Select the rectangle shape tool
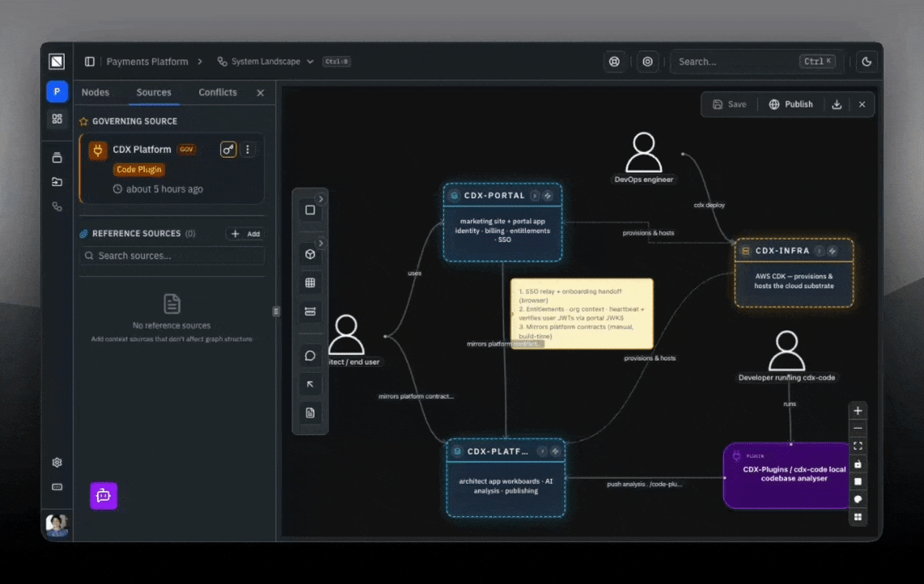 click(310, 210)
